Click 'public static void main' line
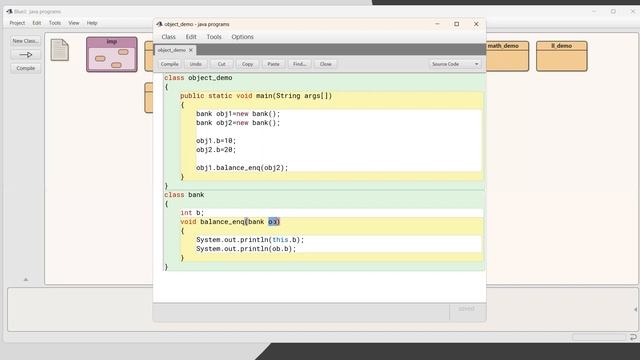The height and width of the screenshot is (360, 640). pyautogui.click(x=256, y=96)
